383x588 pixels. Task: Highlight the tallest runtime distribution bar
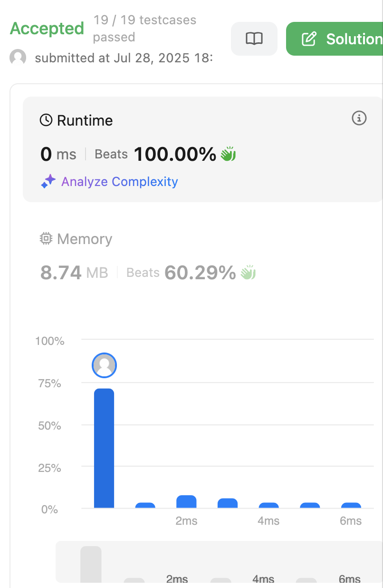tap(104, 447)
